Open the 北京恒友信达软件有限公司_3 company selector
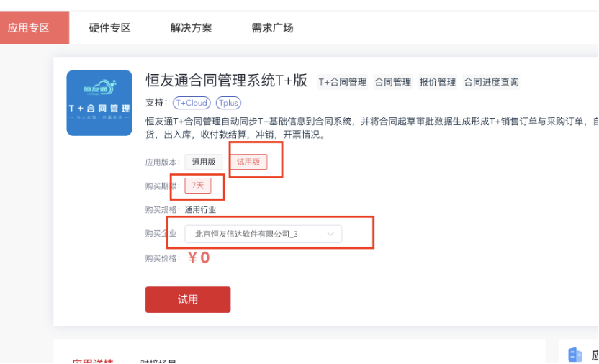 pos(264,234)
